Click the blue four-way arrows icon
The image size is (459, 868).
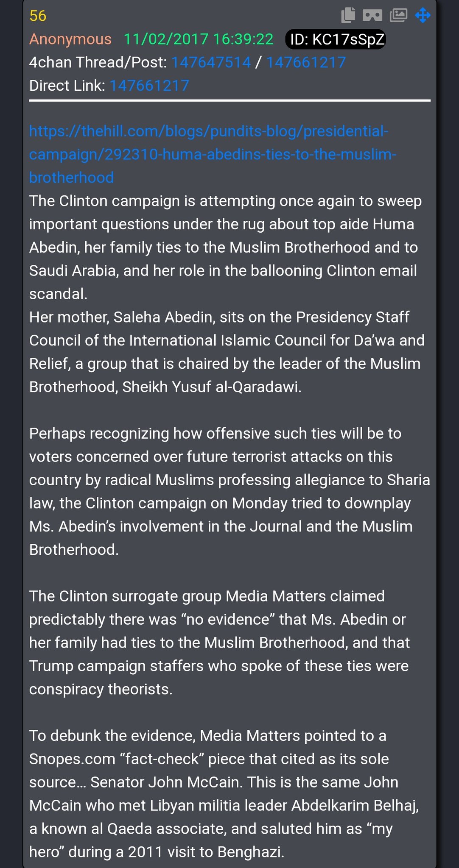423,16
